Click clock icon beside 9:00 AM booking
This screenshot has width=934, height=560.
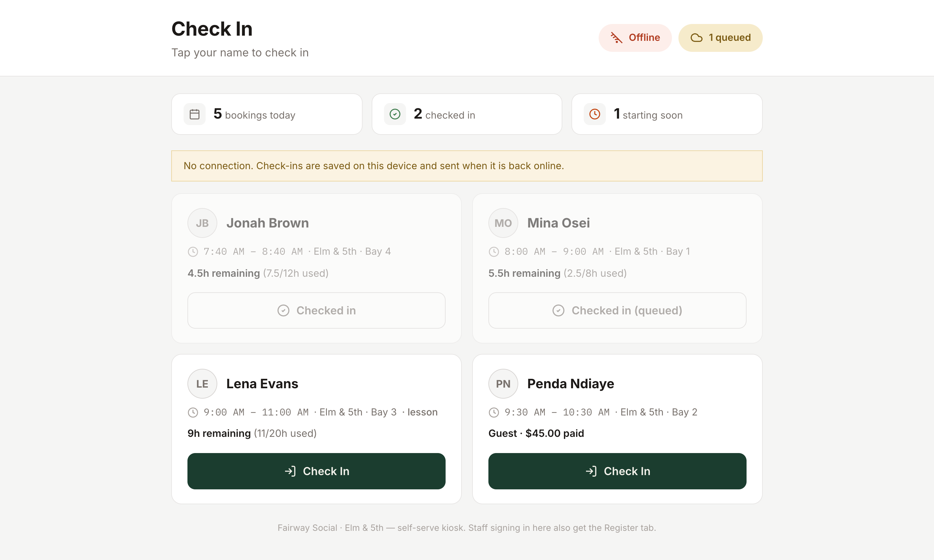(x=193, y=413)
